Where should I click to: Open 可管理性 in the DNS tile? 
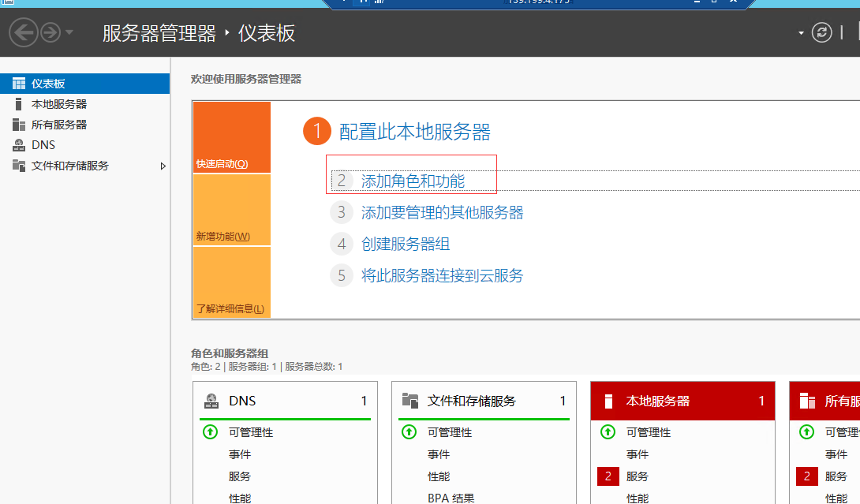(x=251, y=432)
